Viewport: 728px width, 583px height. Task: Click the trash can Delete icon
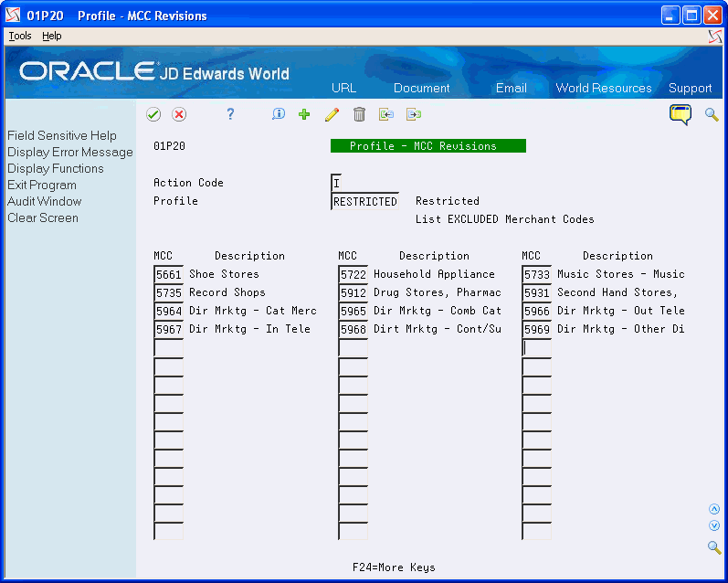(x=359, y=114)
